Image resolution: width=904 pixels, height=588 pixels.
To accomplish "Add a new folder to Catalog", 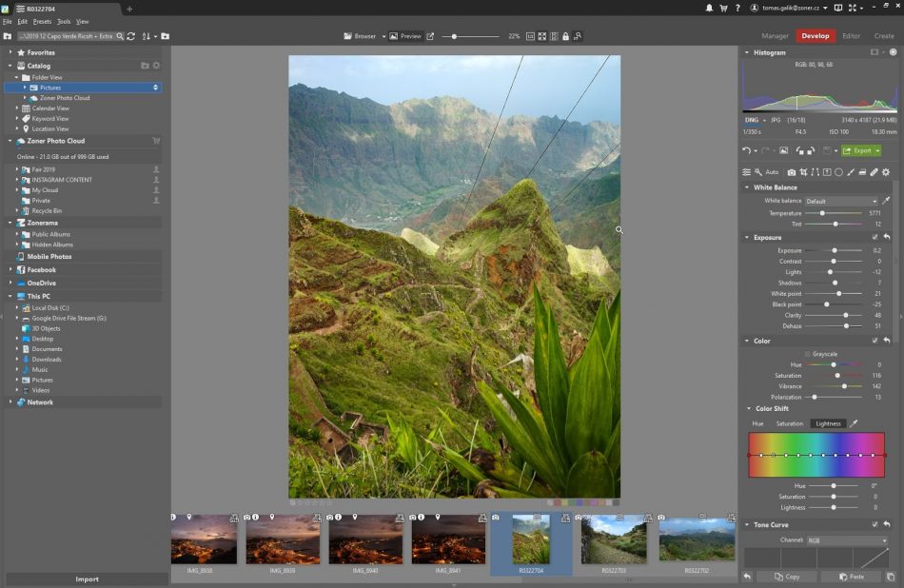I will [x=145, y=66].
